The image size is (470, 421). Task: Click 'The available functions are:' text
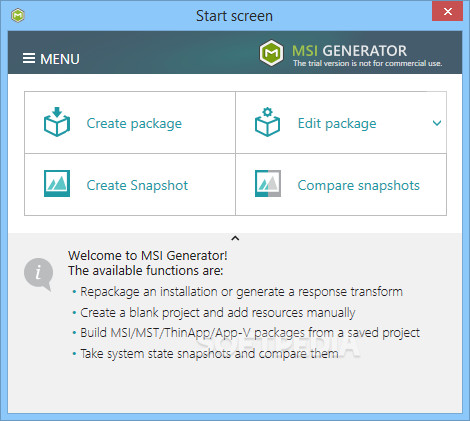click(x=146, y=271)
